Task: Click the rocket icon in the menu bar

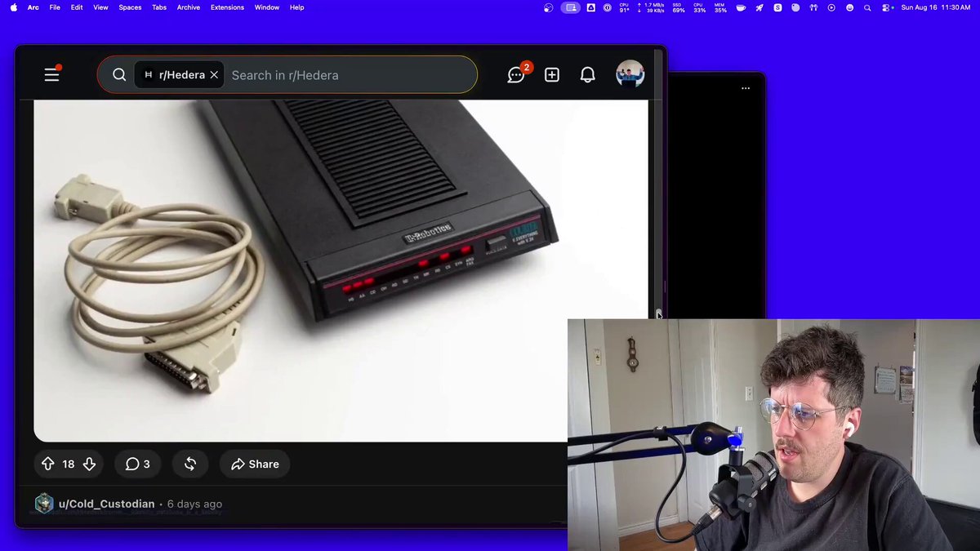Action: click(x=759, y=7)
